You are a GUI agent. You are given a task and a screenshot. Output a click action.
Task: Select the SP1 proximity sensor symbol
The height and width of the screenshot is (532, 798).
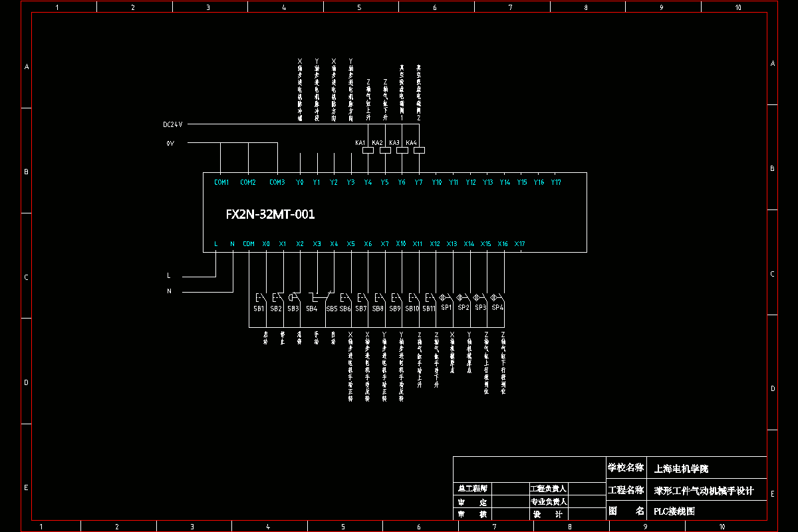pyautogui.click(x=446, y=298)
